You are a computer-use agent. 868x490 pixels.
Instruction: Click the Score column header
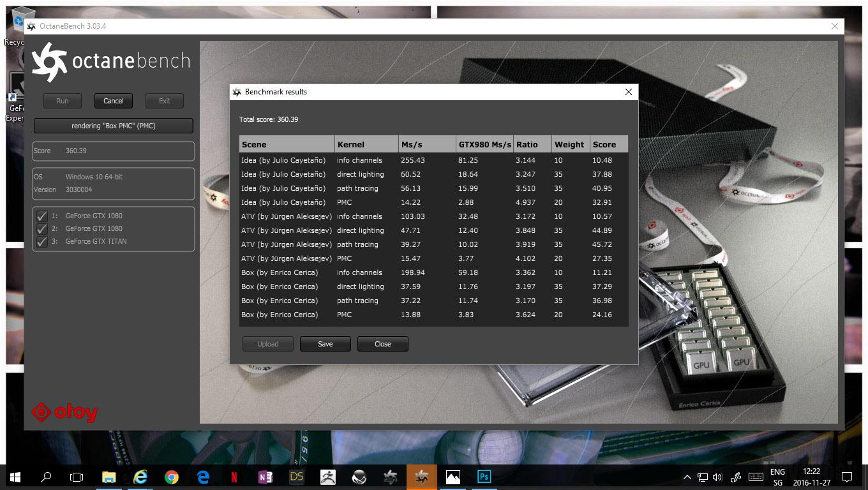609,144
